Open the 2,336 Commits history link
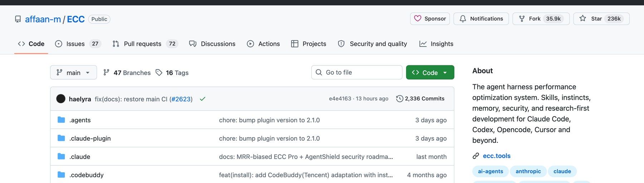644x183 pixels. pyautogui.click(x=420, y=99)
